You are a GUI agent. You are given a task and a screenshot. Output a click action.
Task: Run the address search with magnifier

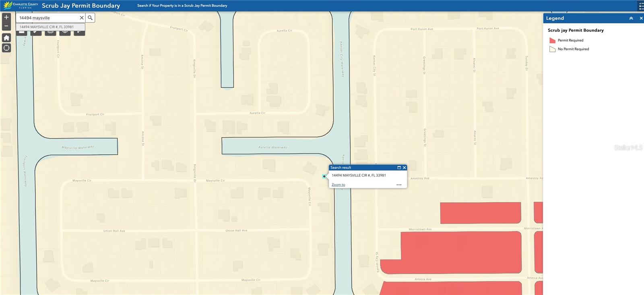pyautogui.click(x=90, y=18)
